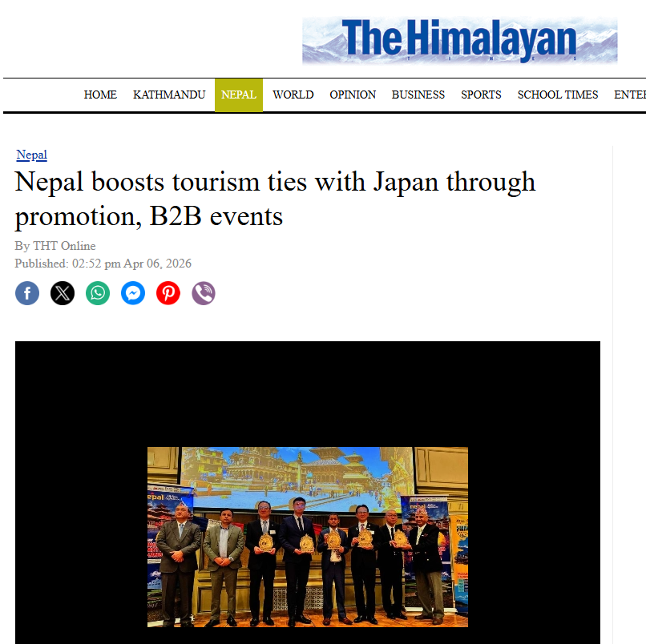Pin article with Pinterest icon
Viewport: 646px width, 644px height.
(168, 293)
